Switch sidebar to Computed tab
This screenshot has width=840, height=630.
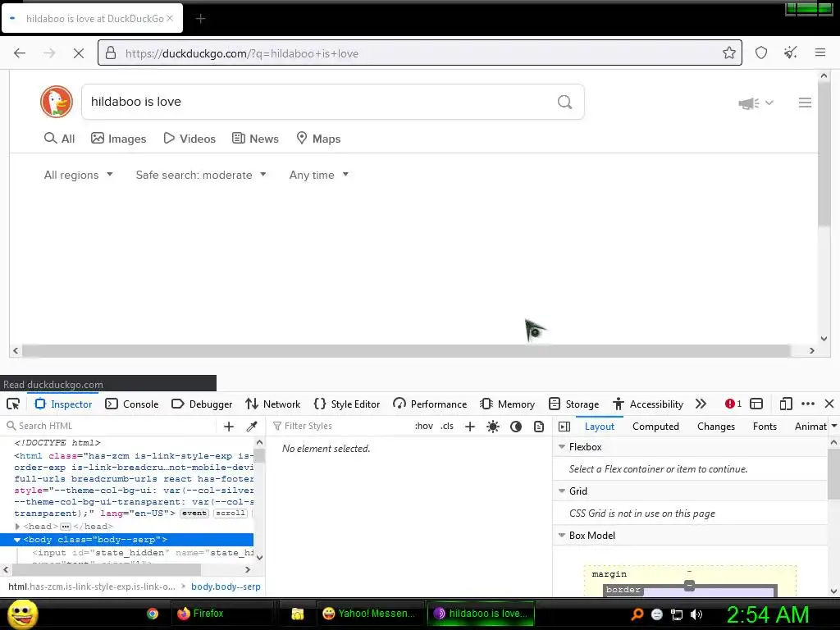click(655, 427)
